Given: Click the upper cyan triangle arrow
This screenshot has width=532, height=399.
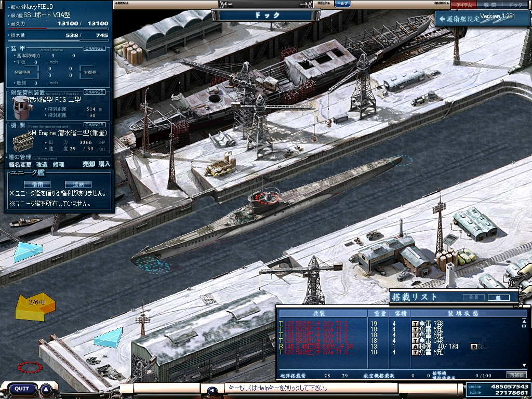Looking at the screenshot, I should click(x=28, y=252).
